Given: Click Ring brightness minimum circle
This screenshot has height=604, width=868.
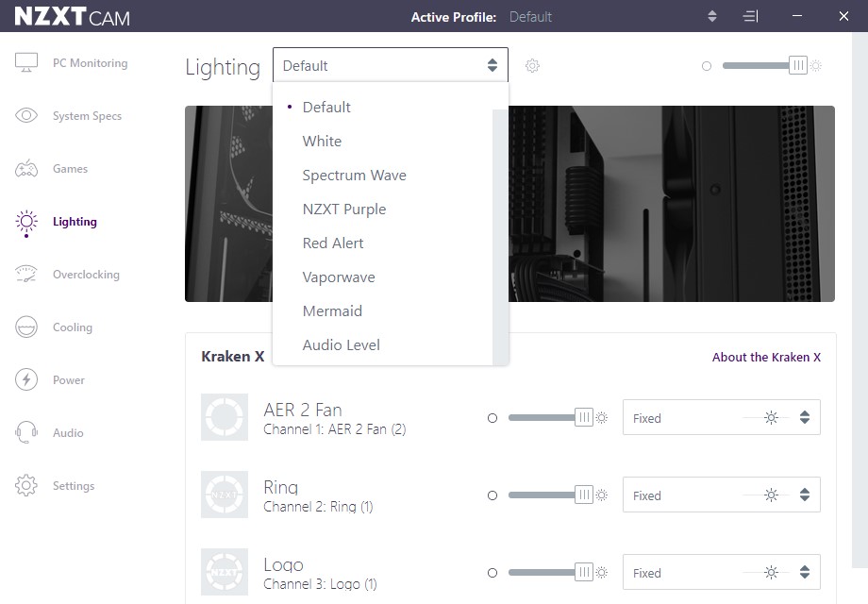Looking at the screenshot, I should point(492,495).
